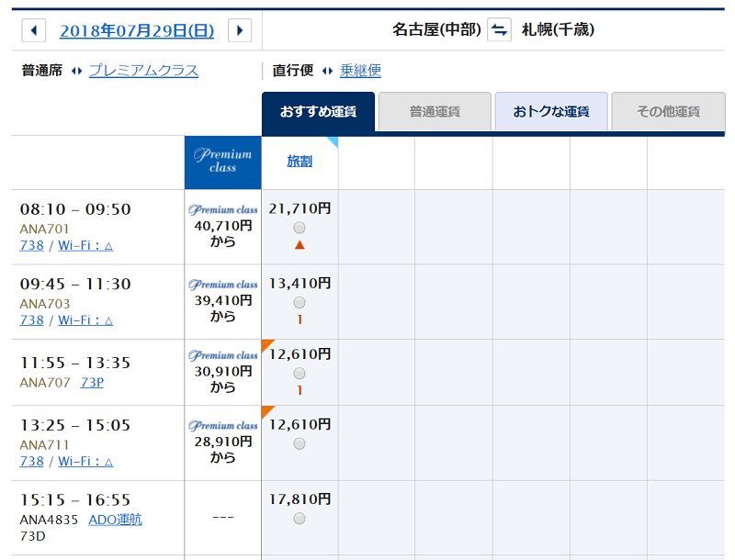Click the 直行便 ⇔ toggle arrows
Viewport: 735px width, 560px height.
pos(327,72)
